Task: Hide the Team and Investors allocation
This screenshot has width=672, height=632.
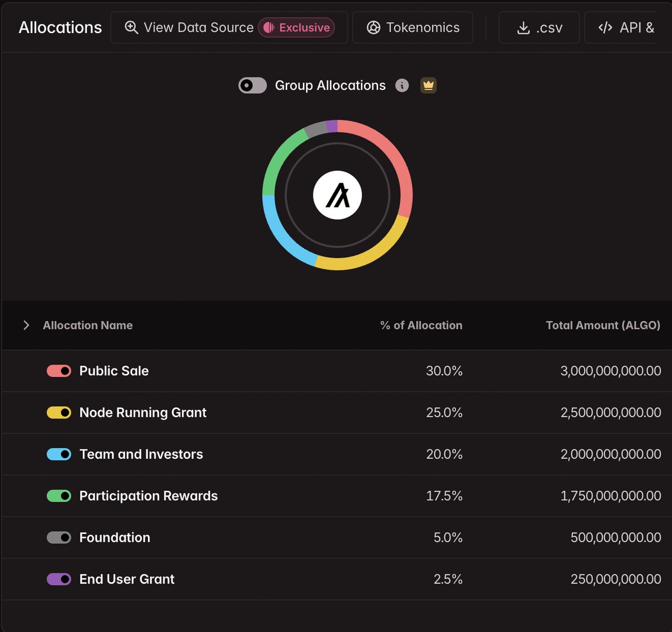Action: tap(59, 454)
